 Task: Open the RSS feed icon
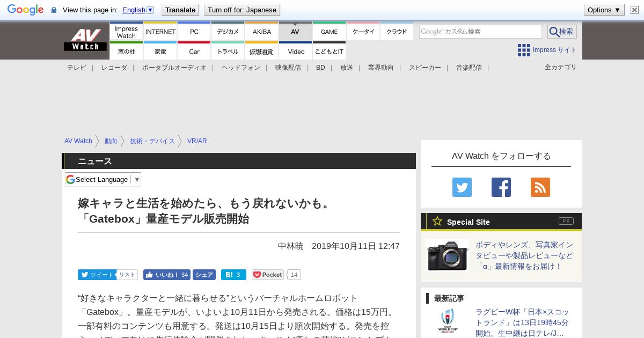click(540, 187)
